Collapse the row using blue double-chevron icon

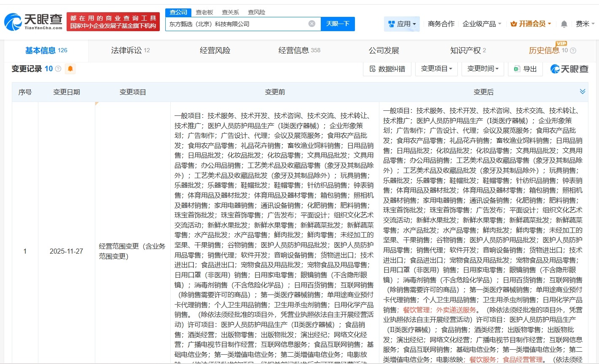coord(583,91)
